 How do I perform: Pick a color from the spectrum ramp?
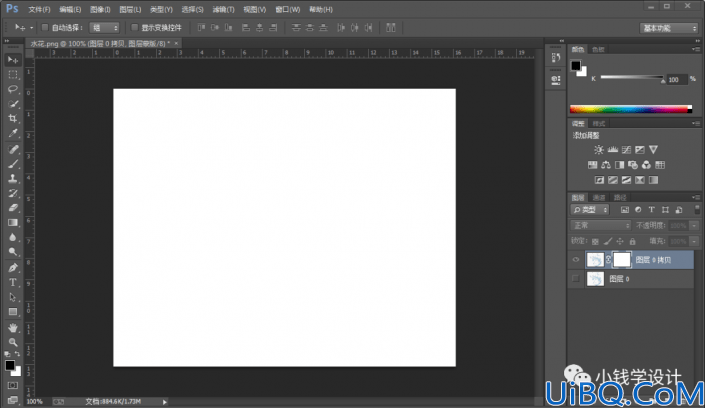click(630, 109)
